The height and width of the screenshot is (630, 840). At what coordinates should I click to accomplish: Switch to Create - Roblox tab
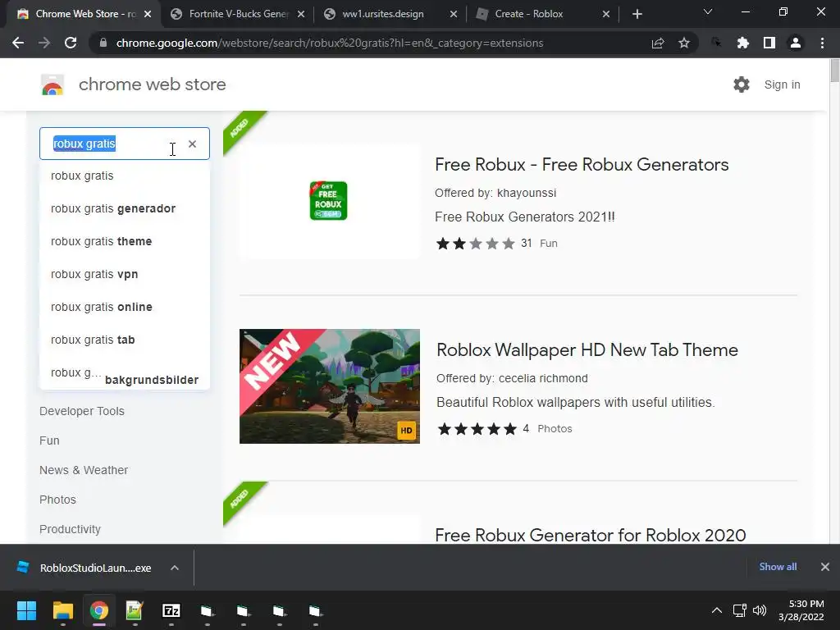coord(542,14)
